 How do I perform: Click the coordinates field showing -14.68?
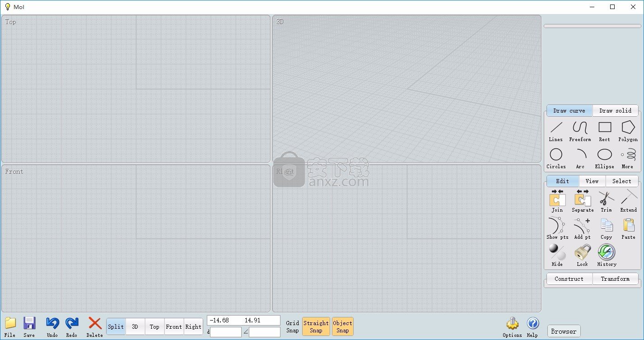[244, 320]
